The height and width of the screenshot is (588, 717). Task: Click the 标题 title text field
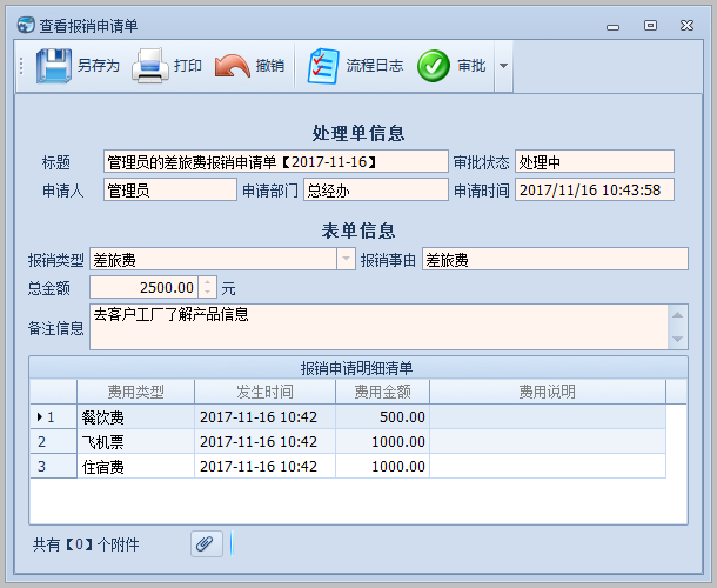pyautogui.click(x=275, y=162)
